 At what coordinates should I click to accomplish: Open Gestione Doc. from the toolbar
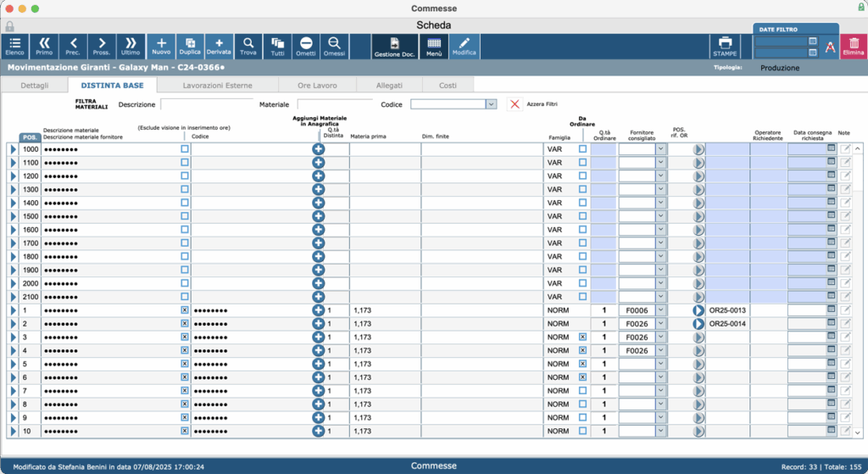395,47
